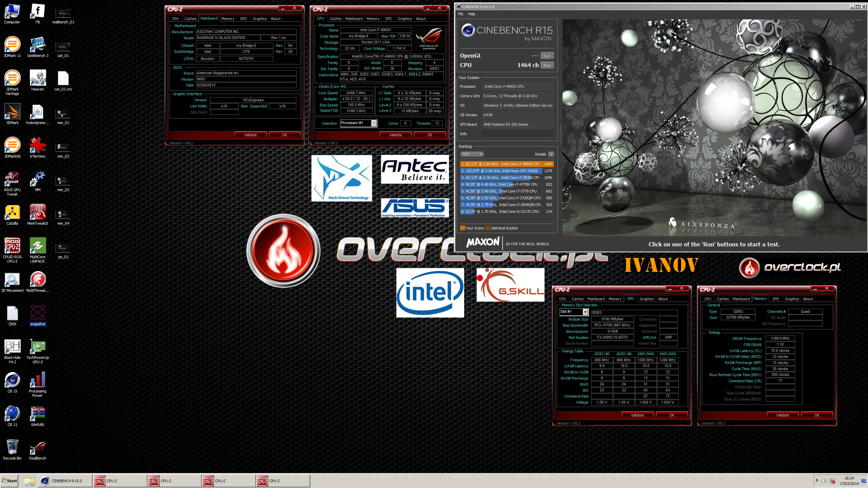Open the 3D Movement icon

coord(12,282)
